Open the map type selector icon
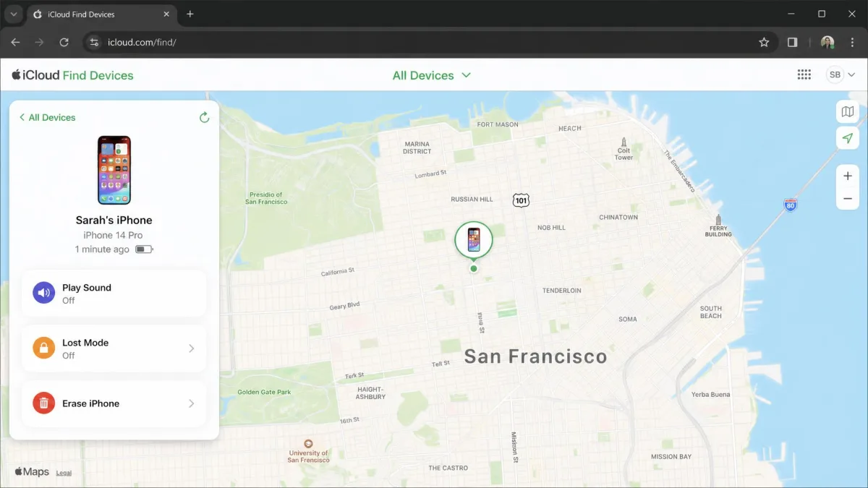The width and height of the screenshot is (868, 488). pos(848,112)
